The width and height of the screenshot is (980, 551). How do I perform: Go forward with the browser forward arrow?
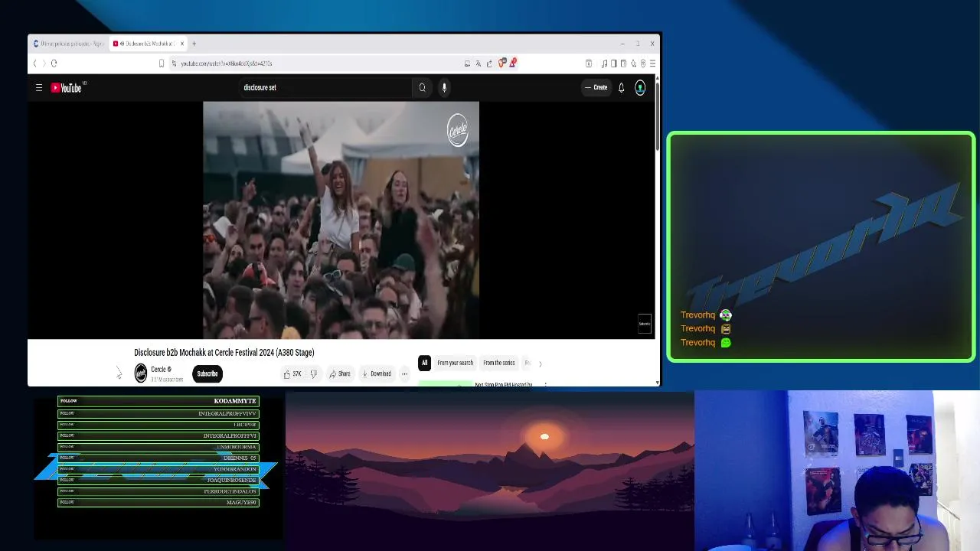pos(44,64)
